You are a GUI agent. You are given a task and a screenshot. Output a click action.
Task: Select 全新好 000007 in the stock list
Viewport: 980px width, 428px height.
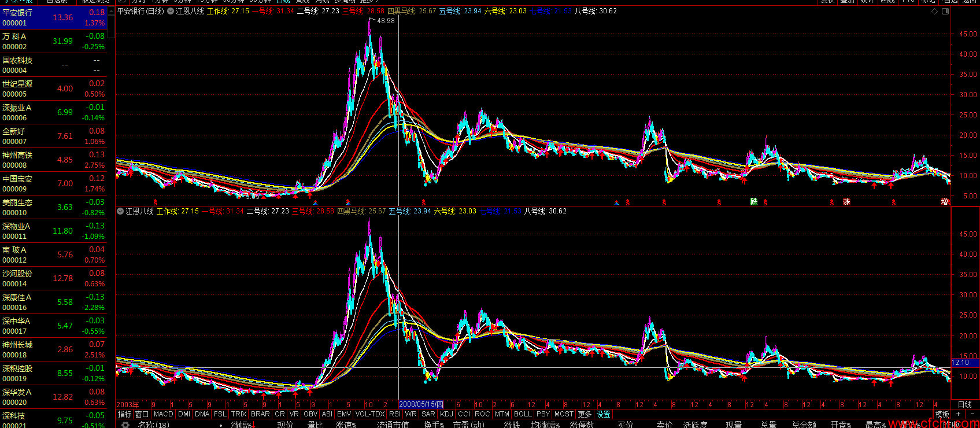(54, 136)
